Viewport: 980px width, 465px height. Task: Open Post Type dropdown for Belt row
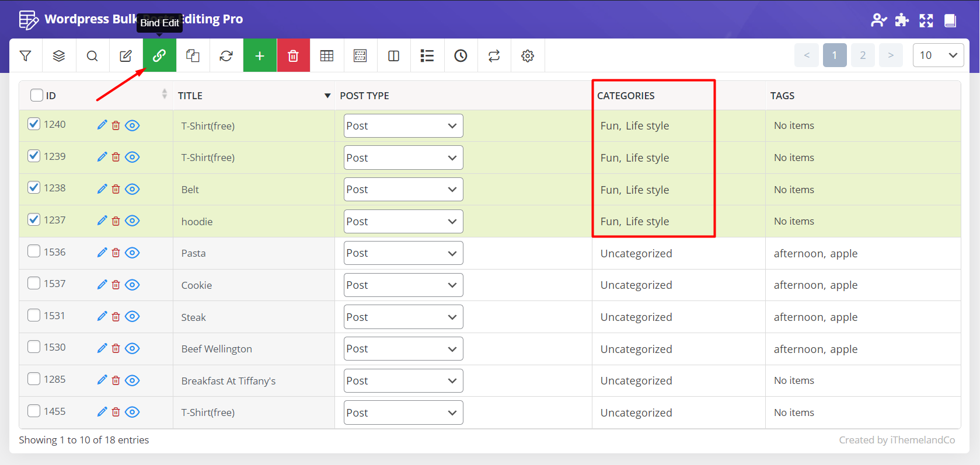click(403, 190)
